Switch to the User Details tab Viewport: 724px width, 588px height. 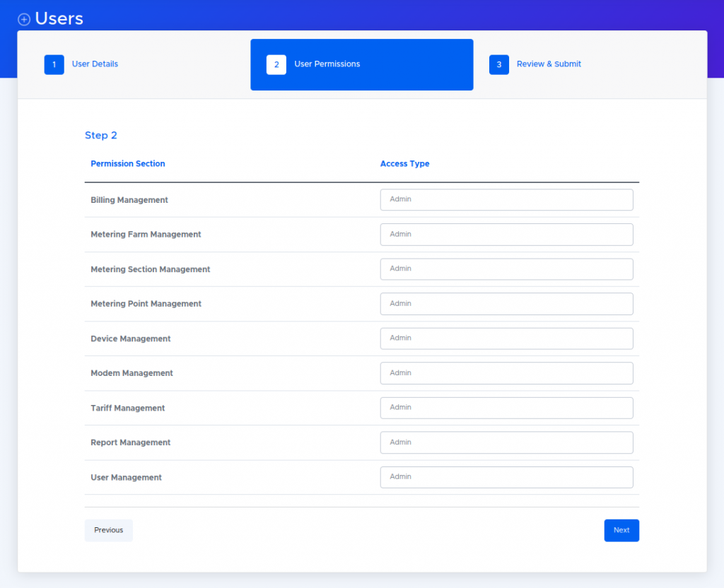coord(95,64)
